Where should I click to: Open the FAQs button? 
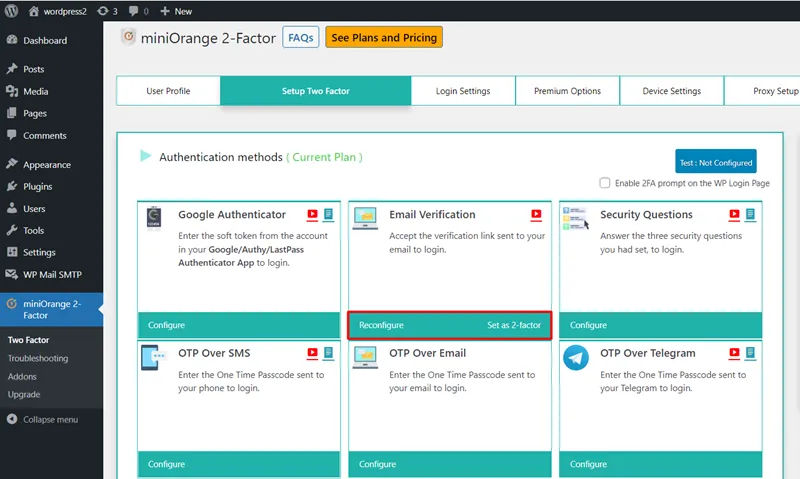(301, 37)
